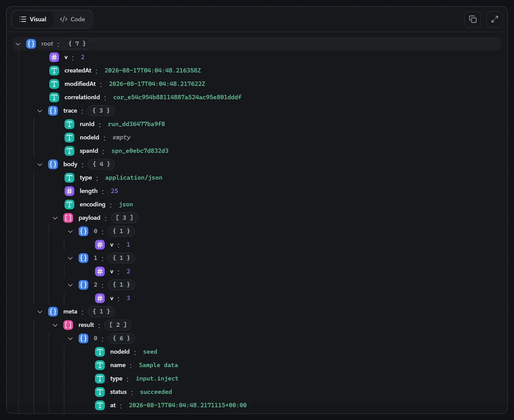Select the trace { 3 } count badge
Screen dimensions: 514x420
point(101,111)
